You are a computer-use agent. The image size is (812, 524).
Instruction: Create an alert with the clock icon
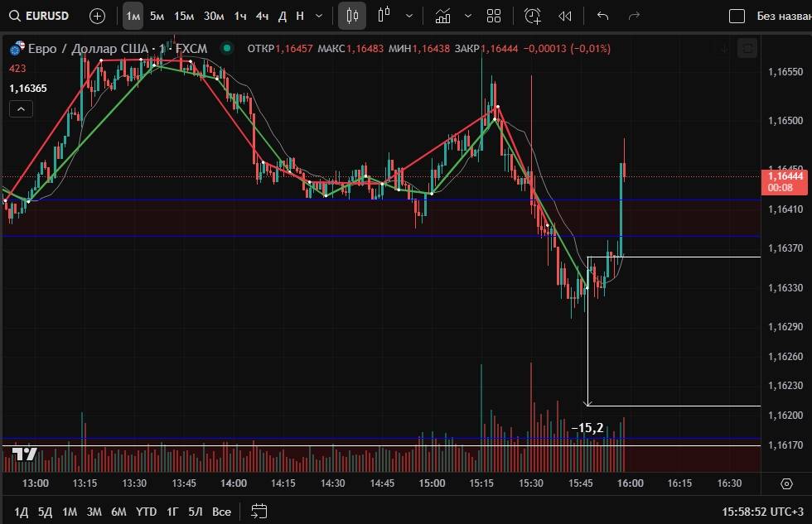(x=532, y=16)
